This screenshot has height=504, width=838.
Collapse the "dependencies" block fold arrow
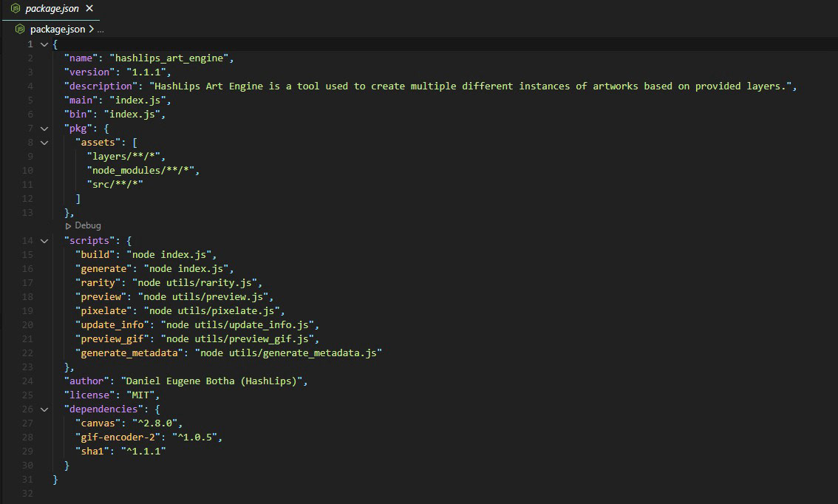(44, 409)
